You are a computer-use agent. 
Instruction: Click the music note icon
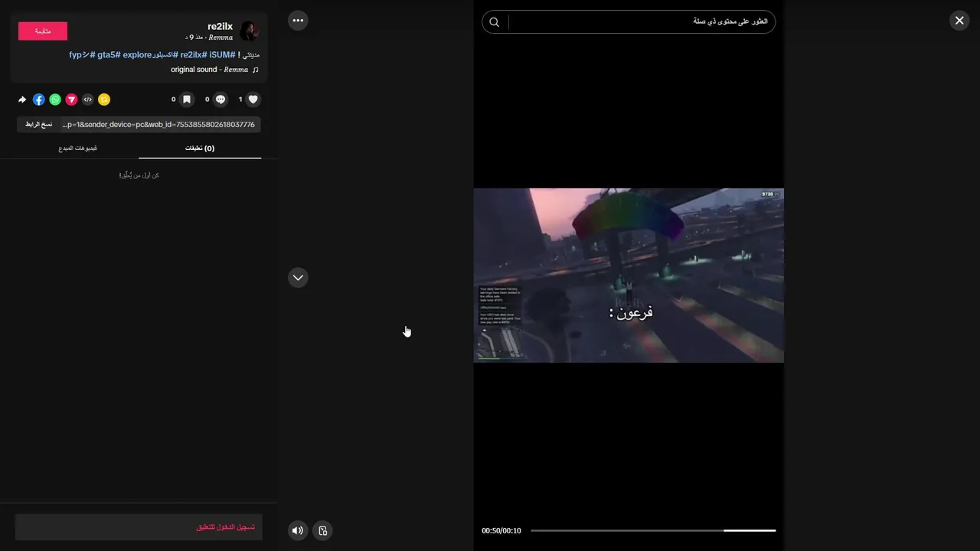click(x=256, y=70)
